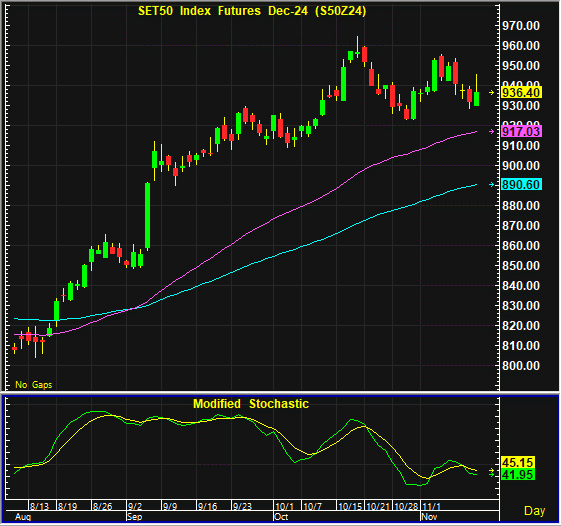Select the yellow 936.40 last price label
Screen dimensions: 561x526
pyautogui.click(x=521, y=93)
